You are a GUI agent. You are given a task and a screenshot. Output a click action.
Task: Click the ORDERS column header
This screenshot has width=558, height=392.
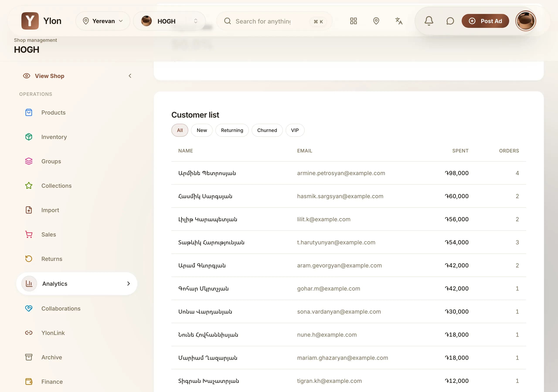(509, 151)
